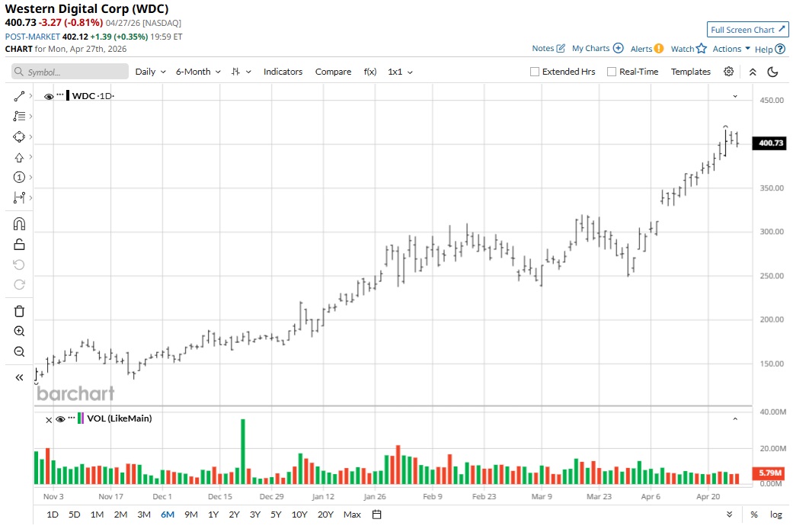Expand bottom toolbar double chevron

tap(729, 515)
